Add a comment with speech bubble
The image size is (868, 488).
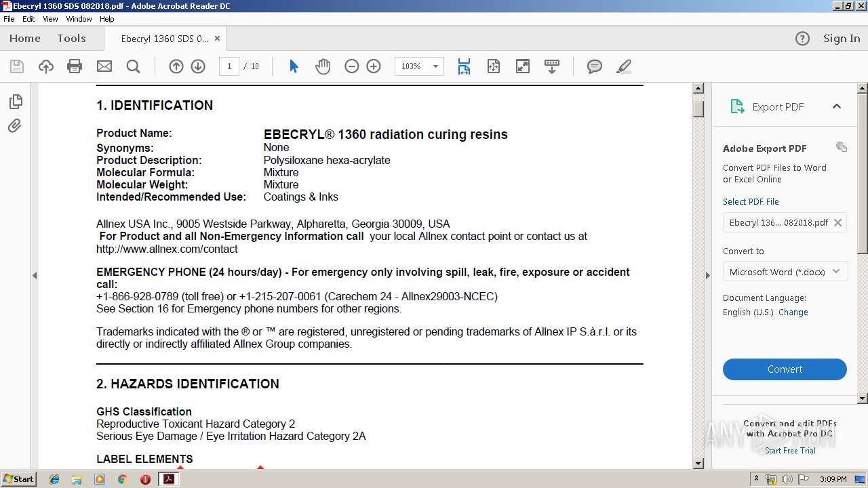595,66
